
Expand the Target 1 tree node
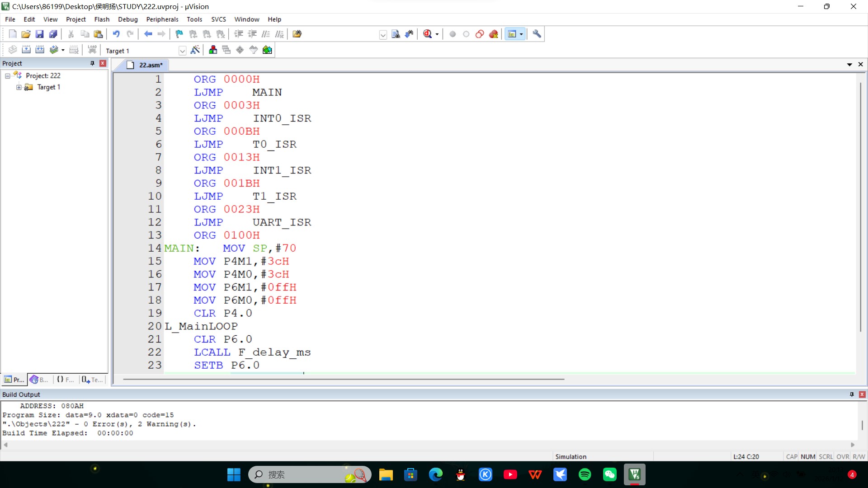(x=19, y=87)
